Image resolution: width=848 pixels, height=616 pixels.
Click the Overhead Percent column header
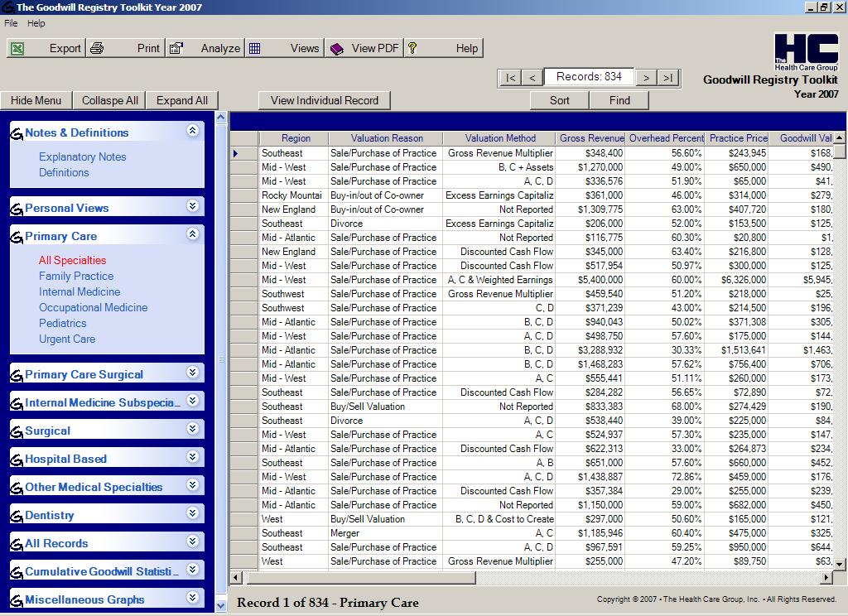[665, 138]
